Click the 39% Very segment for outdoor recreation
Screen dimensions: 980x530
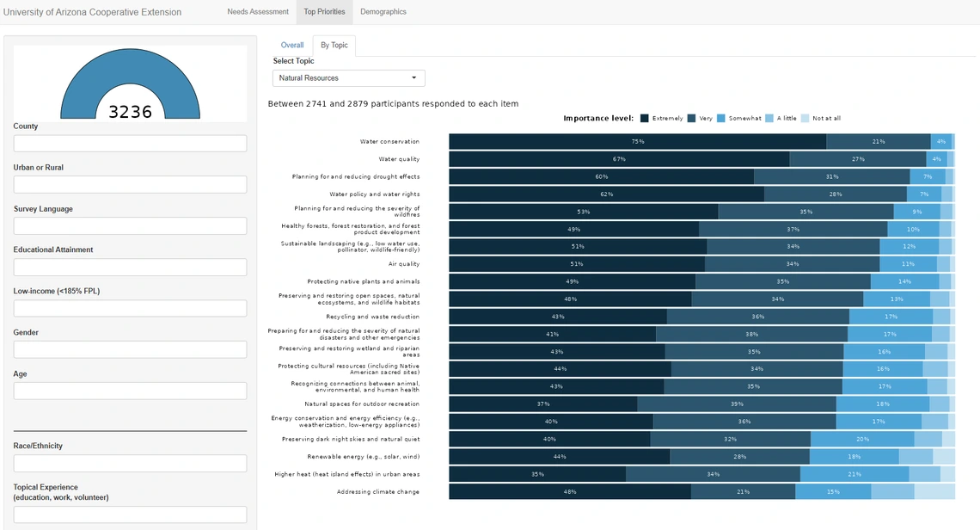tap(737, 404)
